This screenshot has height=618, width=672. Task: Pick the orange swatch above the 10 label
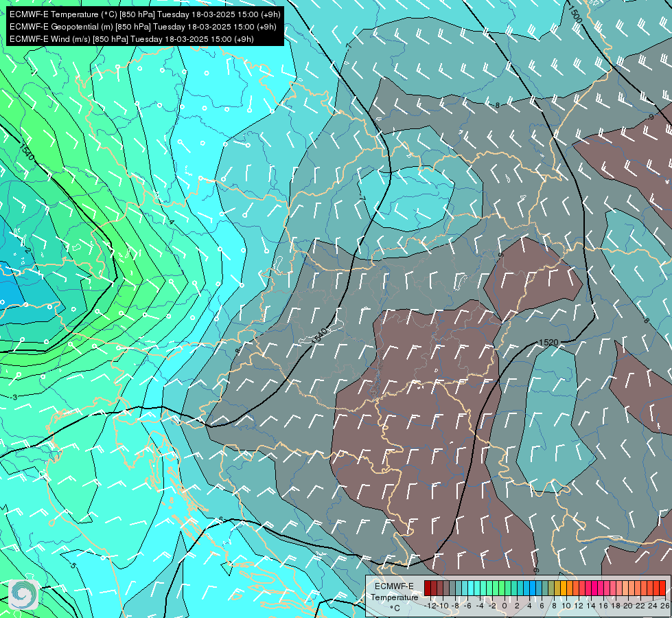[564, 588]
